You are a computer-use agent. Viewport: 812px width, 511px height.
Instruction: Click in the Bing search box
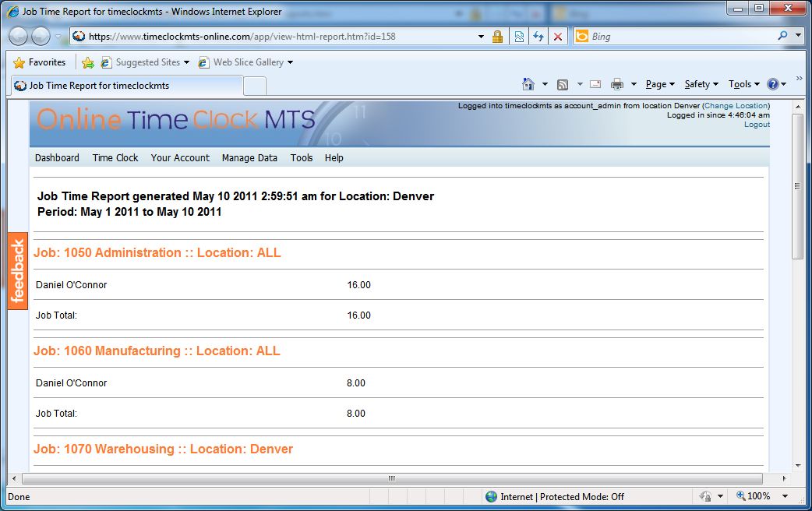681,37
